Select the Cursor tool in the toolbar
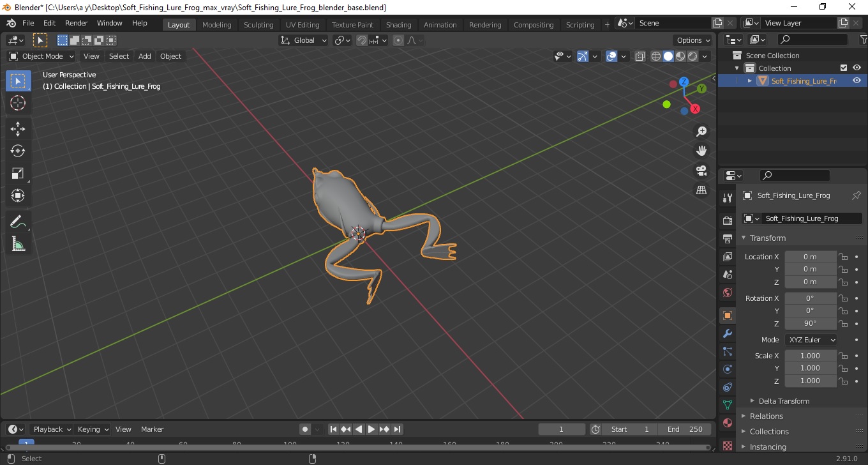Viewport: 868px width, 465px height. [18, 103]
